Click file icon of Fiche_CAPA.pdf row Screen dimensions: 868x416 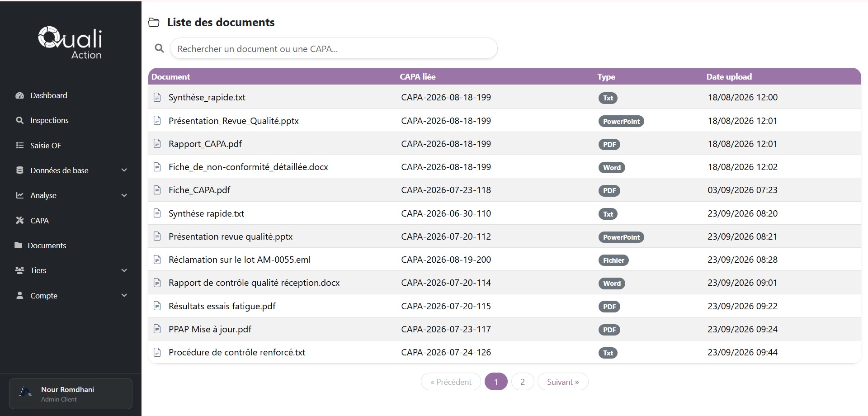[157, 190]
